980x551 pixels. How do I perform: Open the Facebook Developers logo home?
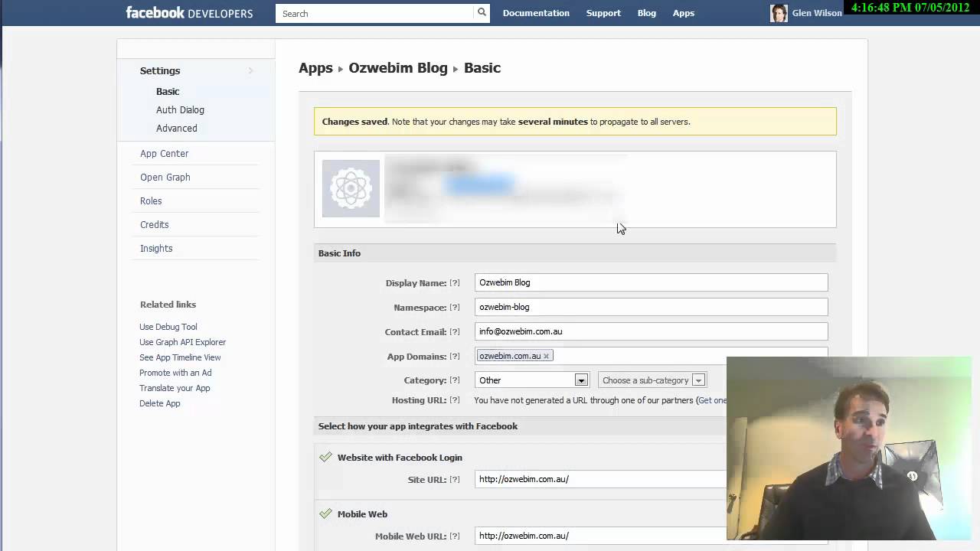(x=189, y=13)
